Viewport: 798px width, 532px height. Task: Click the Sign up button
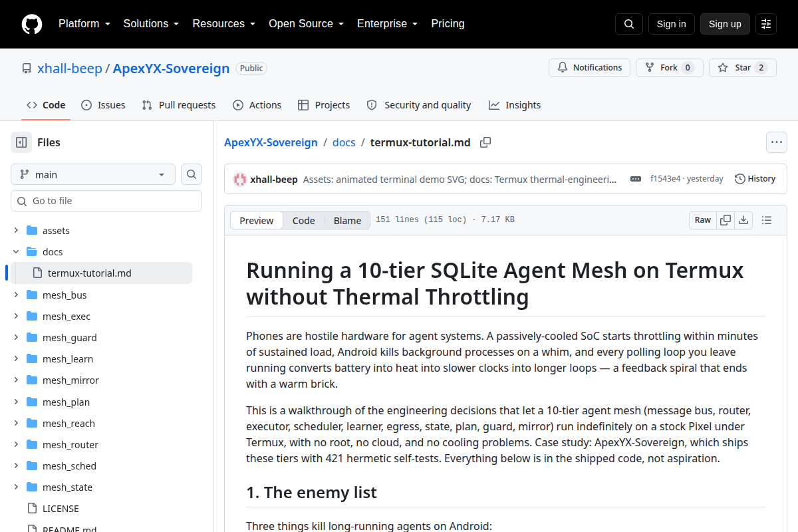[x=725, y=24]
